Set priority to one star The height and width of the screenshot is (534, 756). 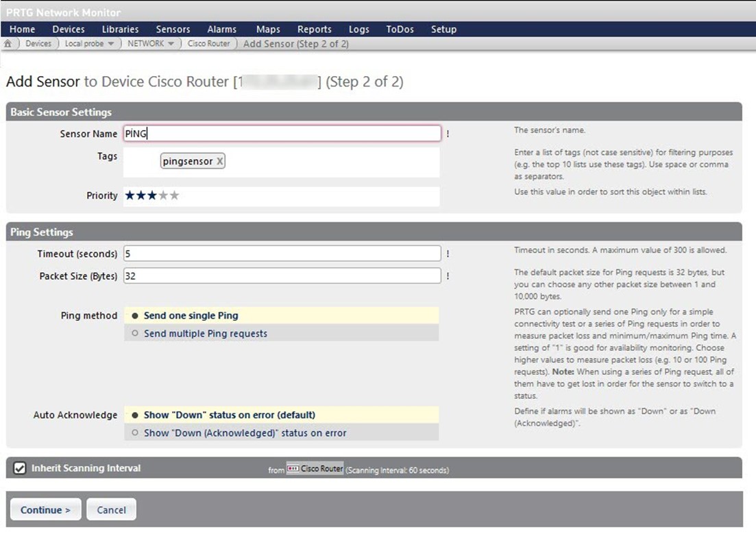[x=130, y=195]
